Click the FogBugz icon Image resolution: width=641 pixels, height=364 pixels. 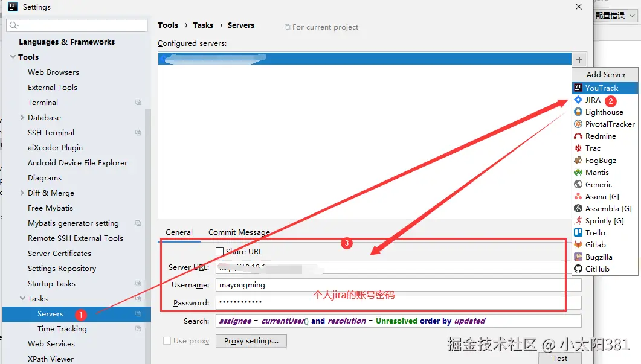click(578, 160)
